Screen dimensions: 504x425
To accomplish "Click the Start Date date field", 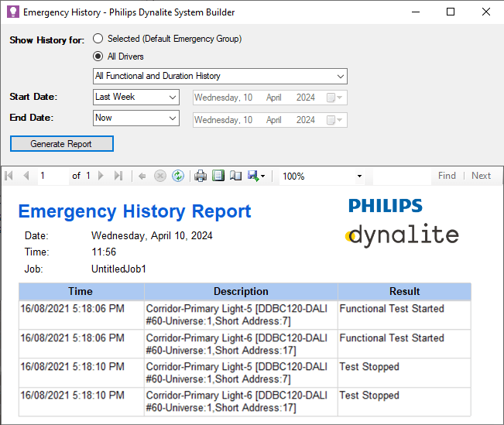I will click(x=270, y=98).
